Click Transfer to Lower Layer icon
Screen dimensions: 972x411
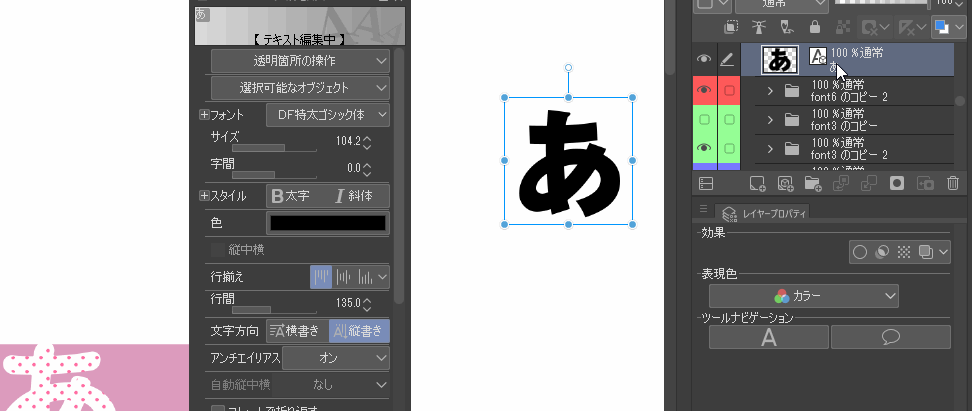841,183
